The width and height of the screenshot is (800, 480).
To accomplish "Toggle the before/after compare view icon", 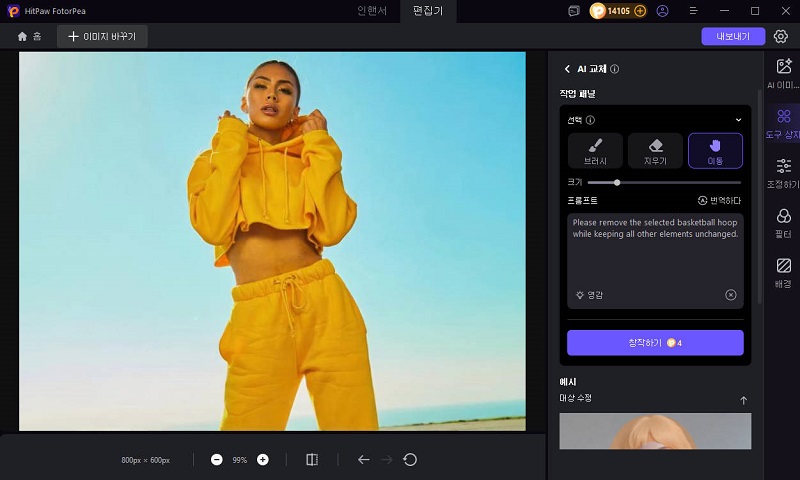I will coord(312,460).
